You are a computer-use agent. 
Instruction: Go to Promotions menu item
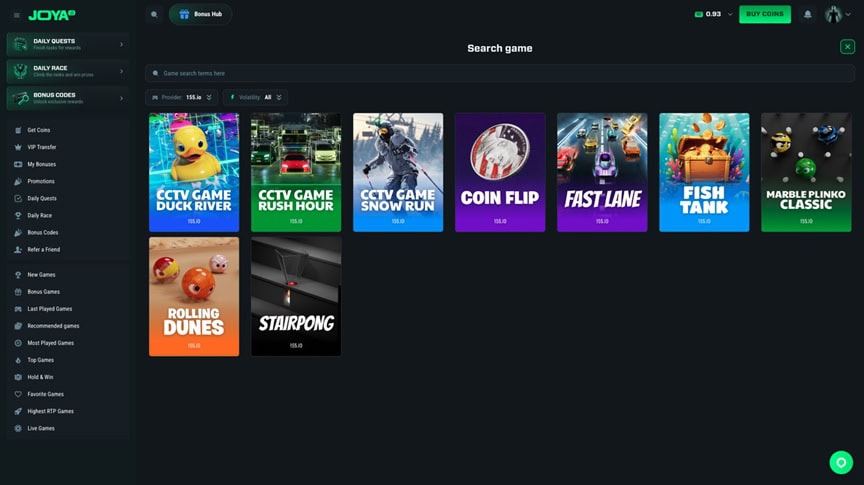(x=41, y=181)
